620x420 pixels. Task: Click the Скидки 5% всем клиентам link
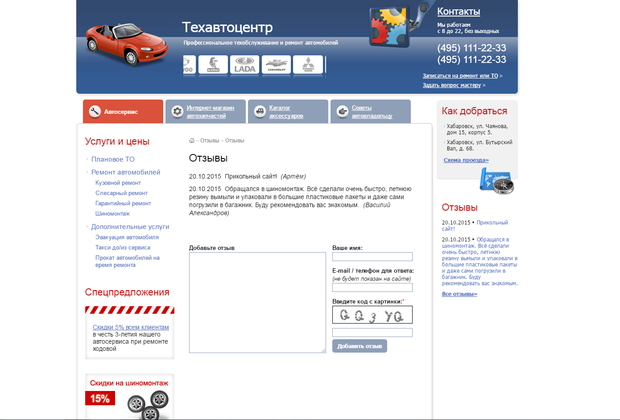[130, 327]
